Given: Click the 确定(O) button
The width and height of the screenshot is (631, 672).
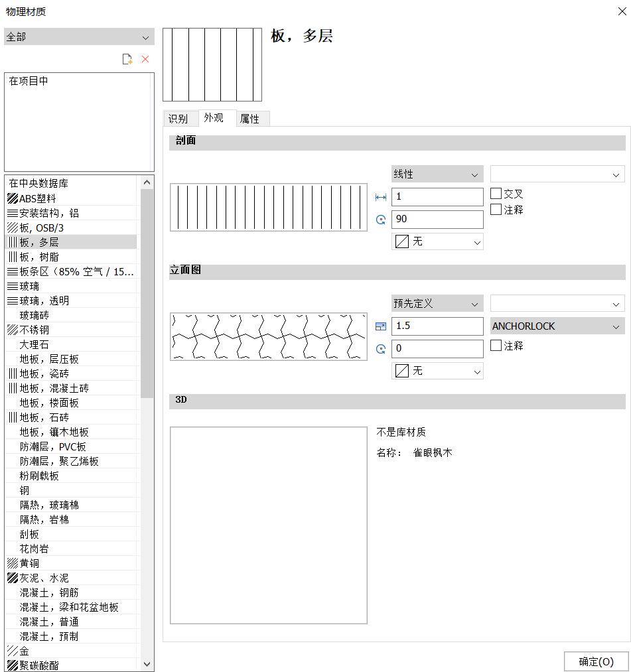Looking at the screenshot, I should pyautogui.click(x=596, y=661).
